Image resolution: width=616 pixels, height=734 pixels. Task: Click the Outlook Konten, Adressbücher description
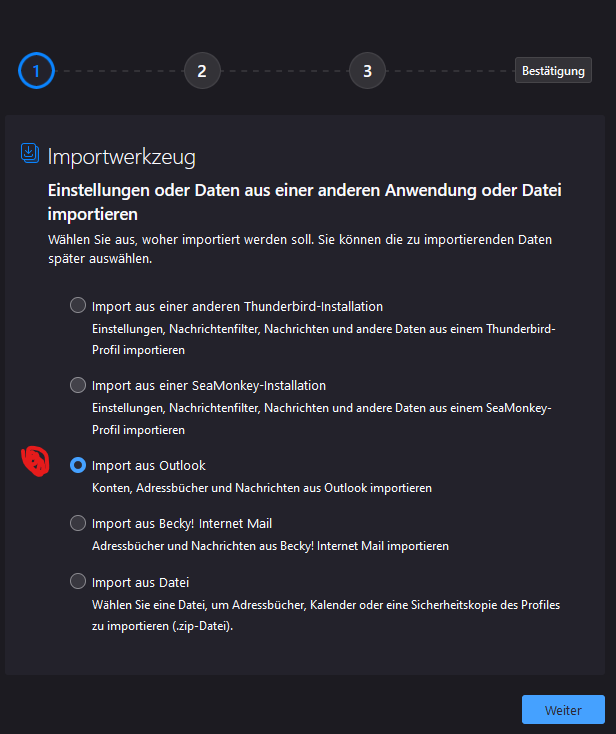(261, 488)
